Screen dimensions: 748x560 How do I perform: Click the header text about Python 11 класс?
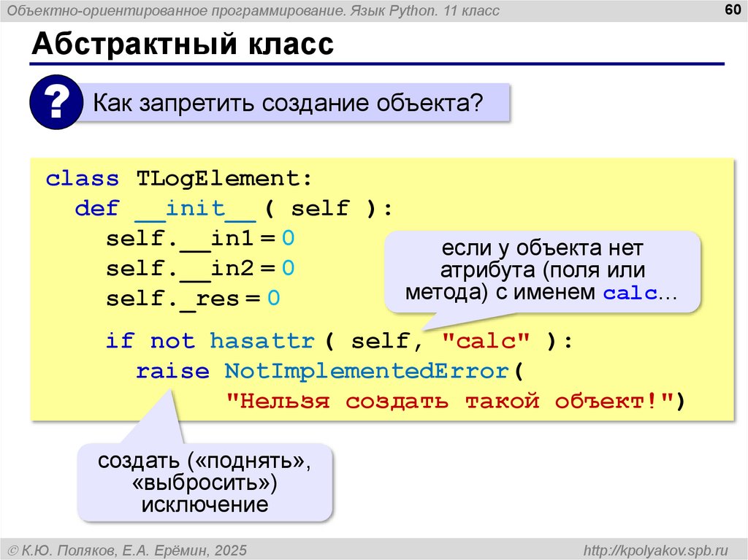pos(253,10)
